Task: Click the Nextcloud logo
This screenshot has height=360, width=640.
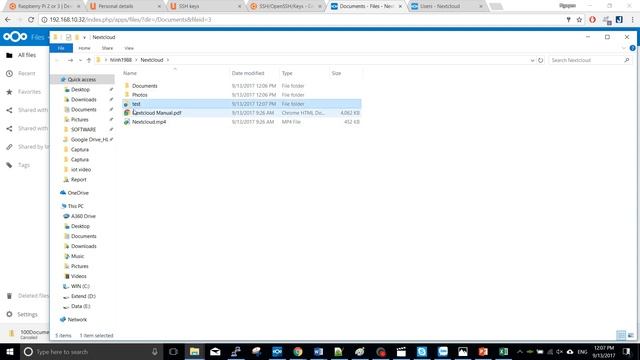Action: pos(15,37)
